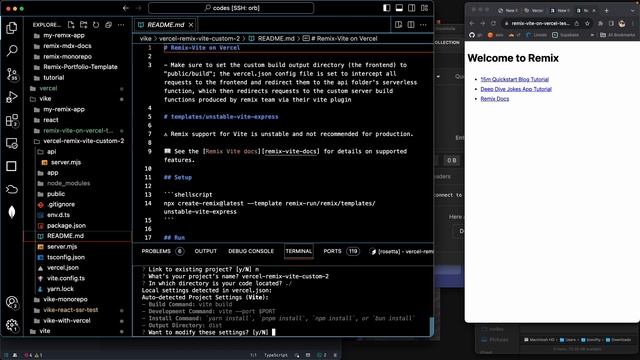Open the Extensions view

click(12, 120)
